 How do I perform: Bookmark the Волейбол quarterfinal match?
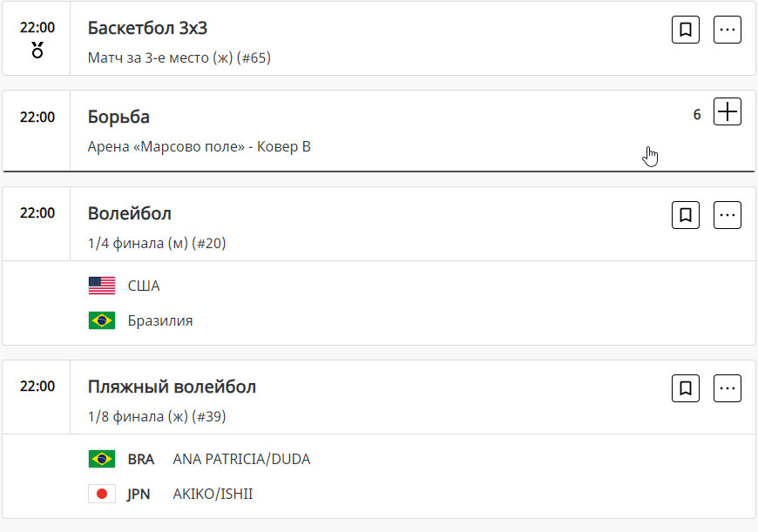686,214
